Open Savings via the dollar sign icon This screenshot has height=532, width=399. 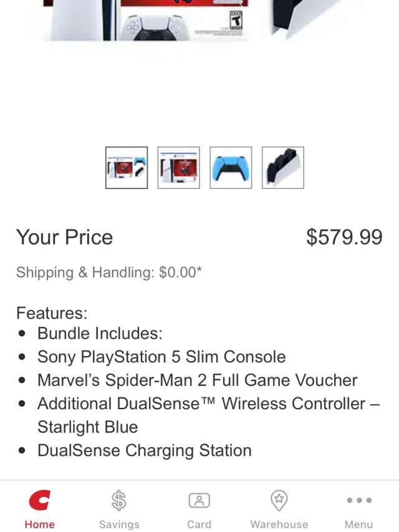[119, 501]
